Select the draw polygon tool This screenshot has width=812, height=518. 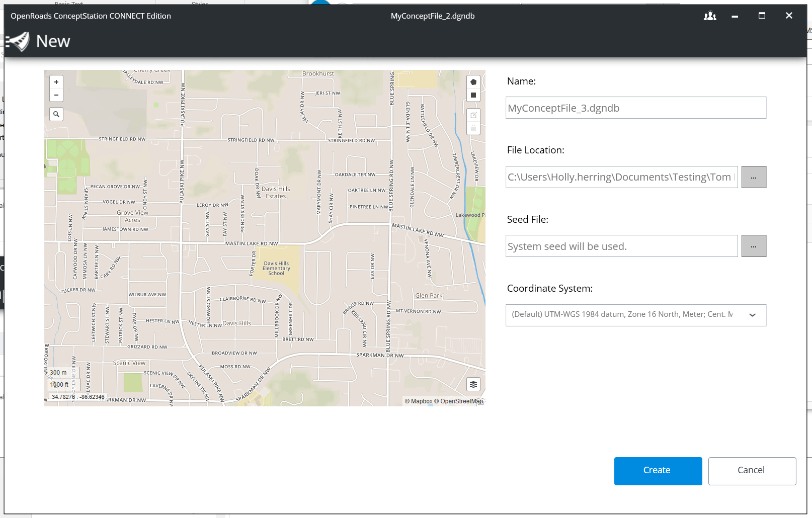(473, 82)
